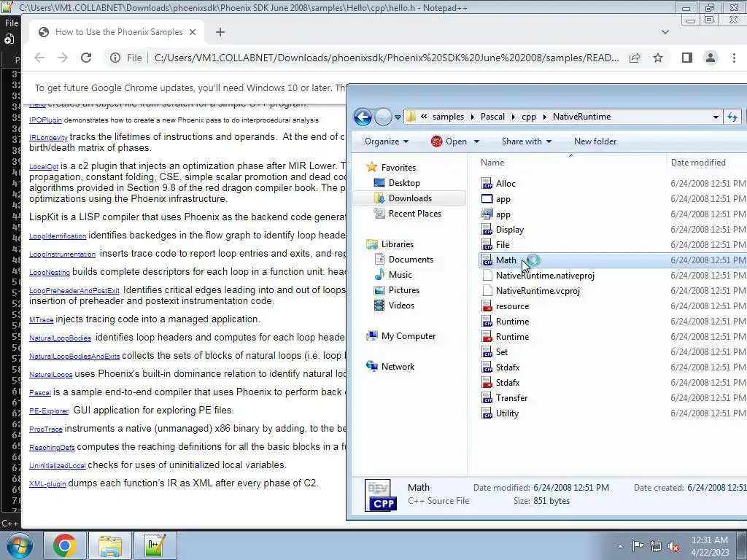
Task: Expand address bar history dropdown
Action: click(716, 117)
